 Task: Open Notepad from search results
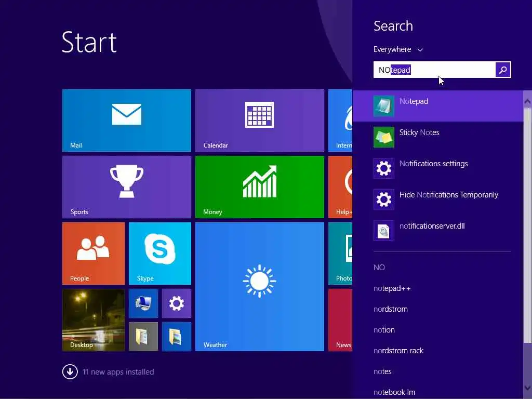pyautogui.click(x=438, y=106)
